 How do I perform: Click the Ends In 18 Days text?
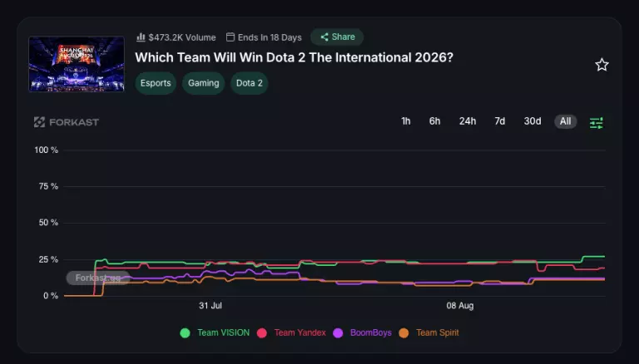tap(270, 37)
